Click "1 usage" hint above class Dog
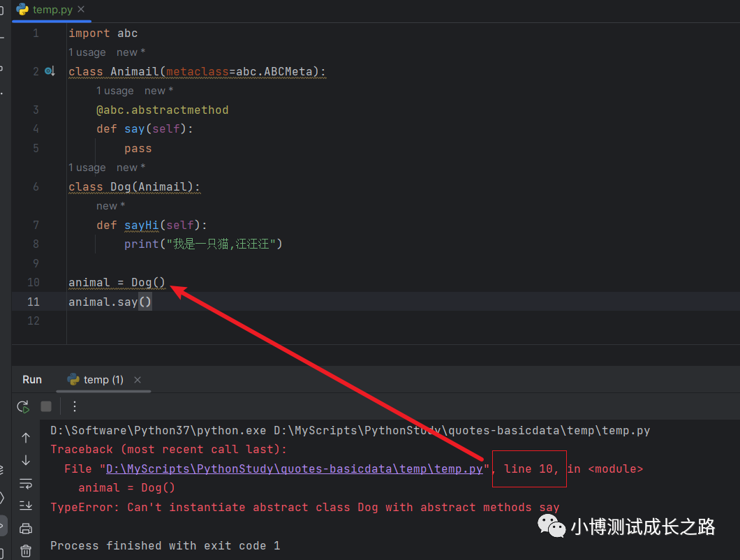Image resolution: width=740 pixels, height=560 pixels. (87, 168)
